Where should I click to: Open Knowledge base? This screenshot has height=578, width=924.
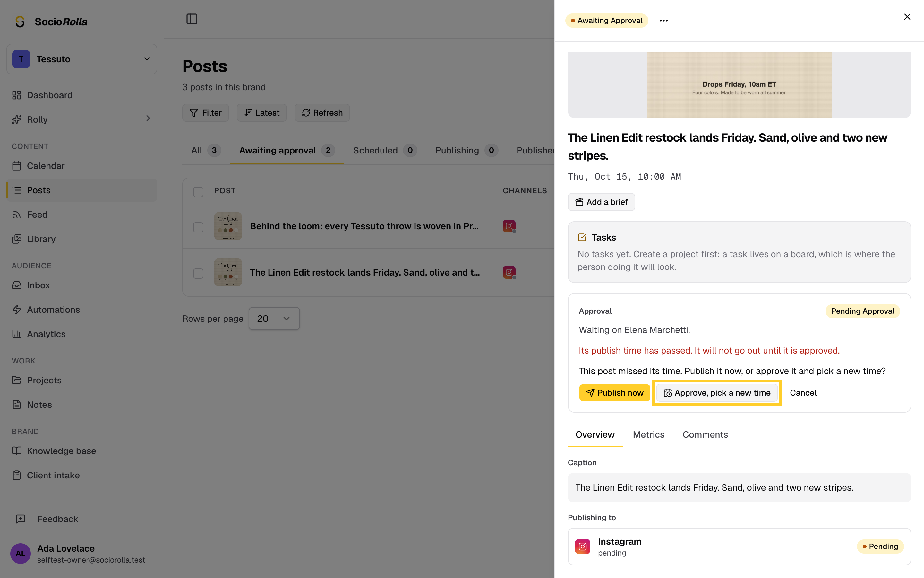(x=82, y=451)
